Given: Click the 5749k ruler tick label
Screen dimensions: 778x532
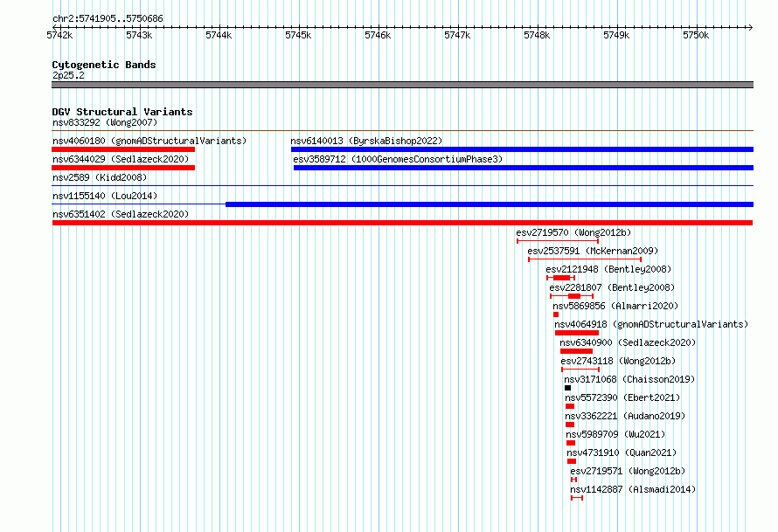Looking at the screenshot, I should coord(616,35).
